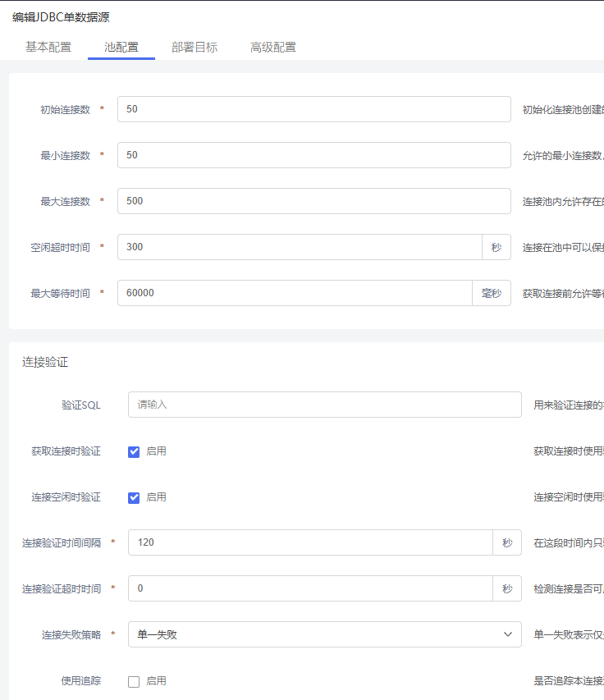This screenshot has width=604, height=700.
Task: Click the 最大等待时间 label
Action: coord(60,293)
